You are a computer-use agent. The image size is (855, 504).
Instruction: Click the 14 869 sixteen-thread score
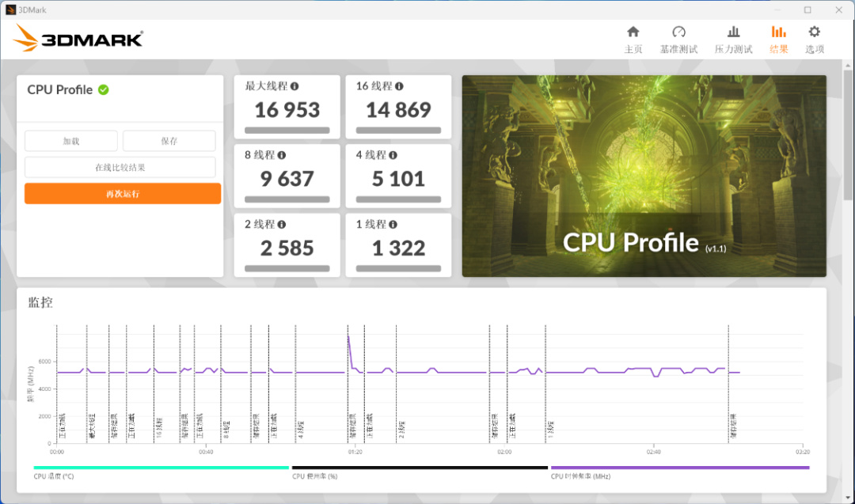(398, 110)
